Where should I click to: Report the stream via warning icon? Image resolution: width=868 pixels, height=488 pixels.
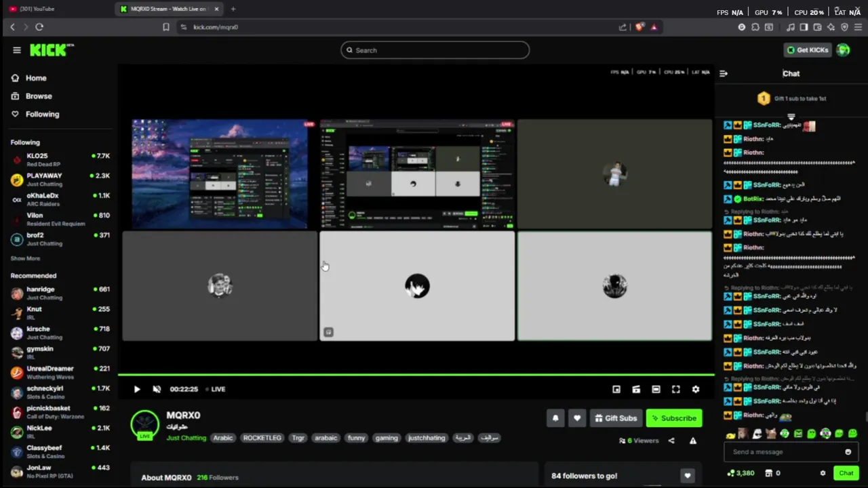[x=693, y=441]
